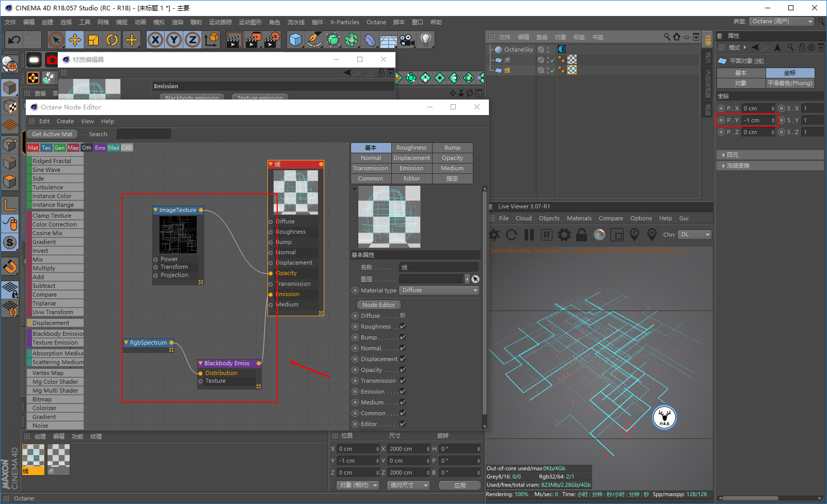Toggle the X axis lock icon

[155, 40]
